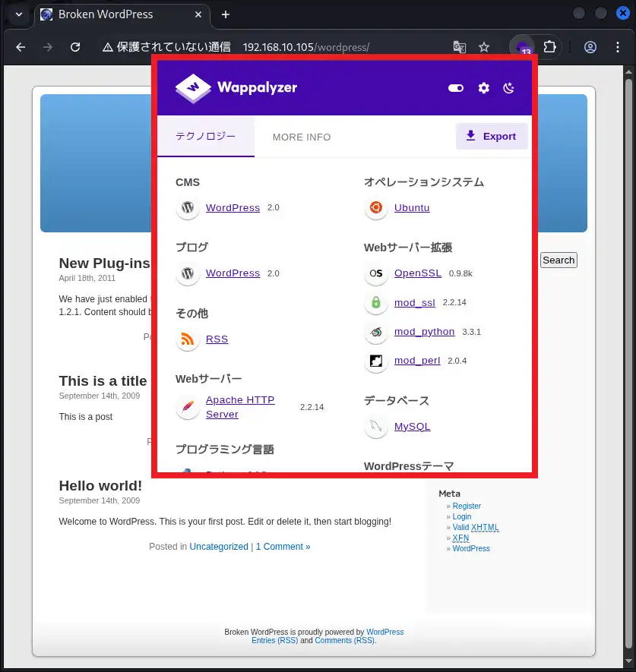The width and height of the screenshot is (636, 672).
Task: Switch to the MORE INFO tab
Action: click(x=302, y=137)
